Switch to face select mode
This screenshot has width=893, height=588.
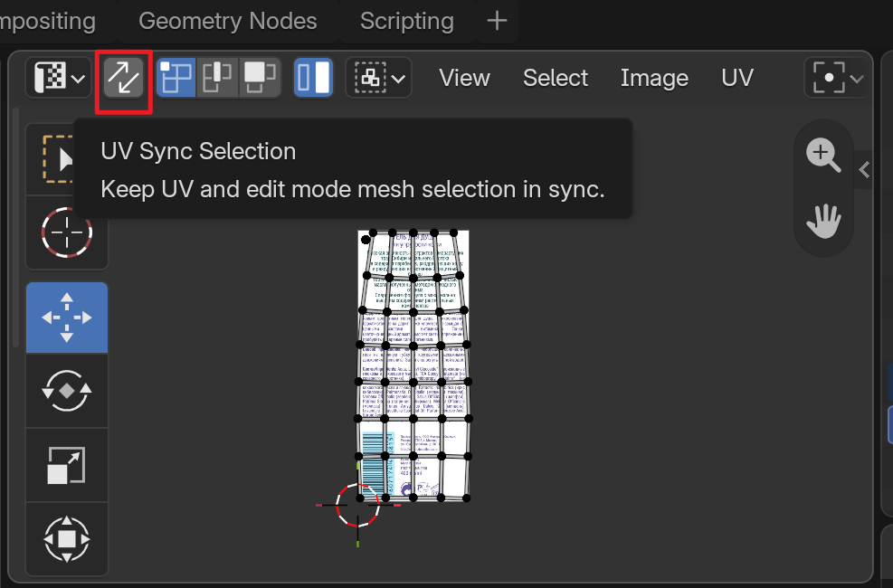tap(260, 78)
